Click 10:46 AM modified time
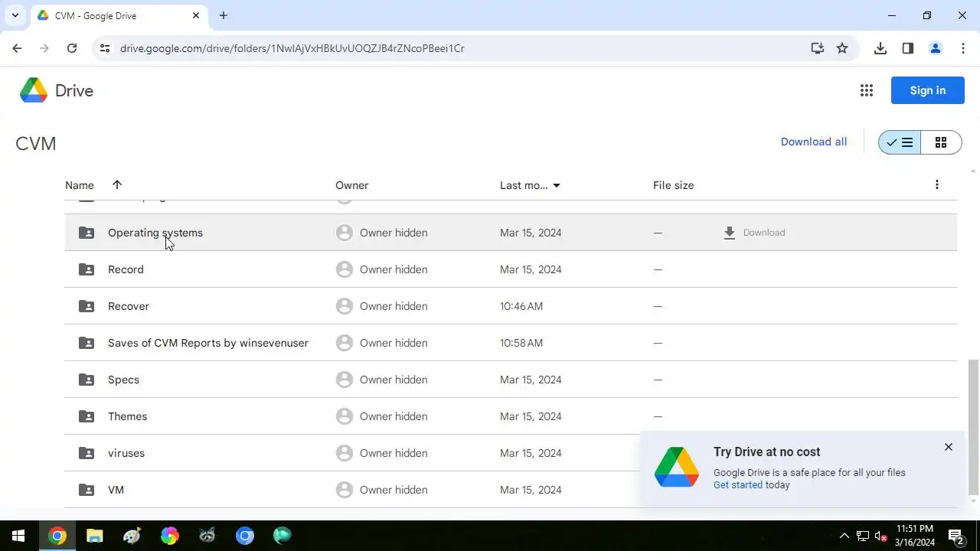This screenshot has height=551, width=980. [x=521, y=306]
